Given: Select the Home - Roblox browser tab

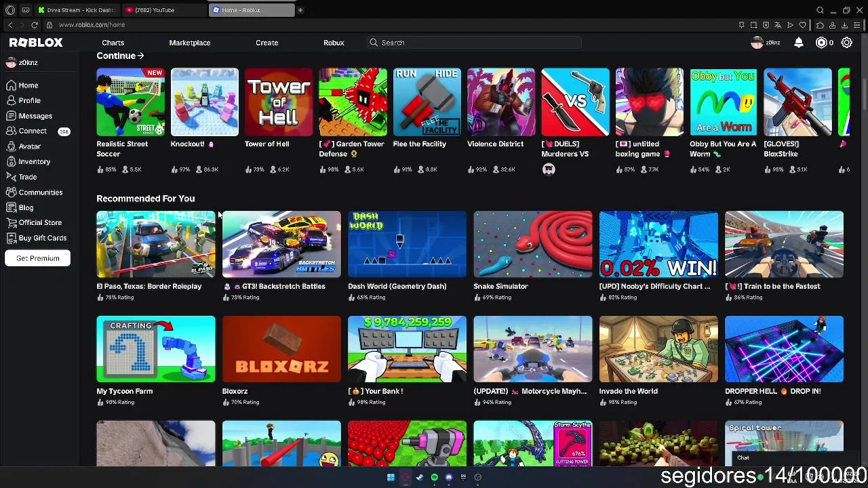Looking at the screenshot, I should [x=251, y=10].
